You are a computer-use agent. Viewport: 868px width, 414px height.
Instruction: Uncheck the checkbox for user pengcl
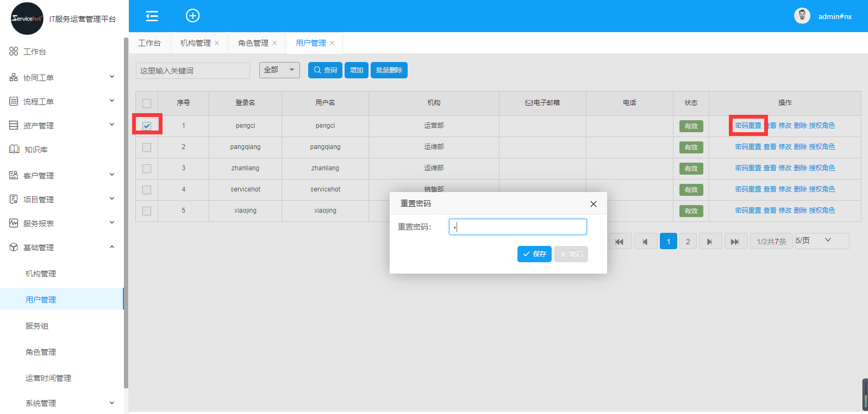pos(147,126)
